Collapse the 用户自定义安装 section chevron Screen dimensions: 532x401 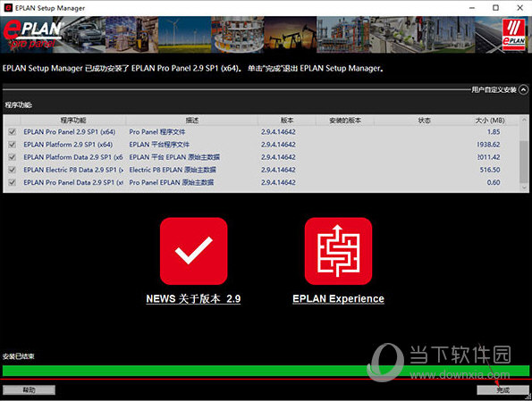524,89
